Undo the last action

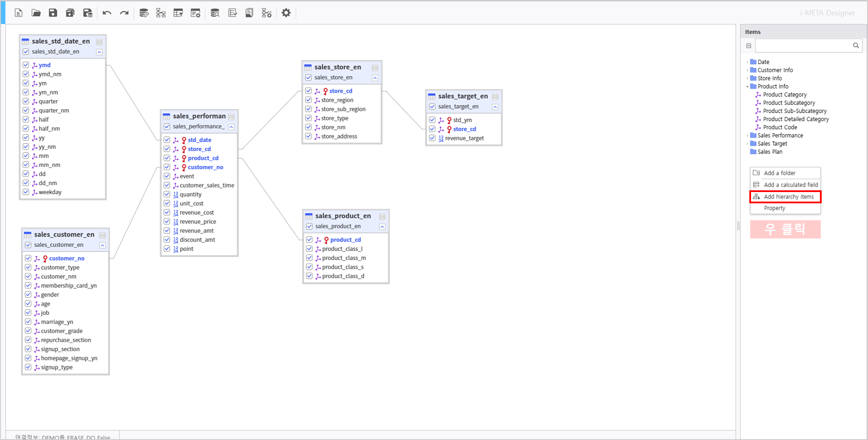click(x=107, y=13)
